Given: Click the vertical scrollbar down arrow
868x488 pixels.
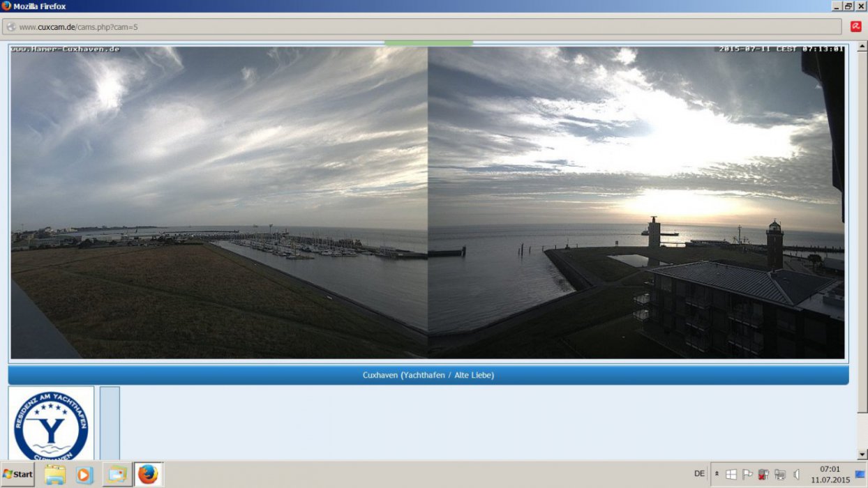Looking at the screenshot, I should tap(862, 455).
